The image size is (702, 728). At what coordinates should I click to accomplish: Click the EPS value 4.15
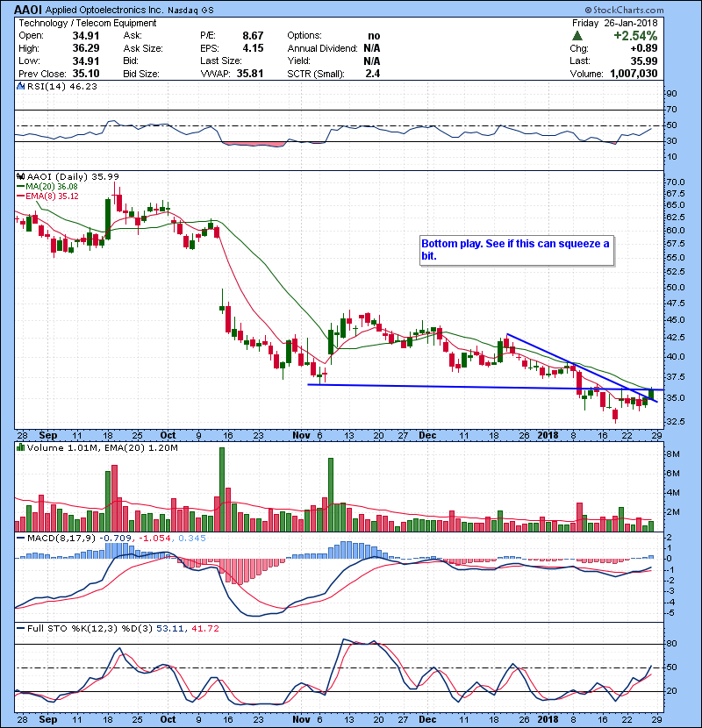pyautogui.click(x=253, y=48)
